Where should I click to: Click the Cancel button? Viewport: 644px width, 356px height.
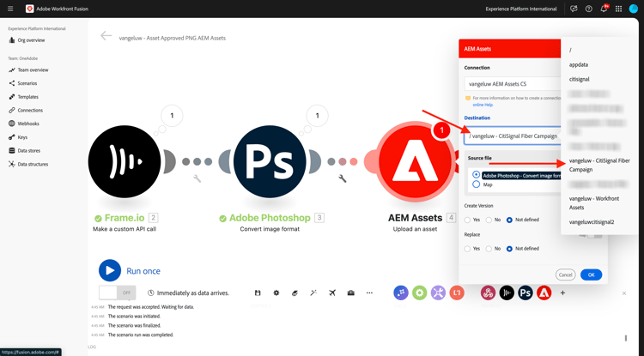point(566,275)
